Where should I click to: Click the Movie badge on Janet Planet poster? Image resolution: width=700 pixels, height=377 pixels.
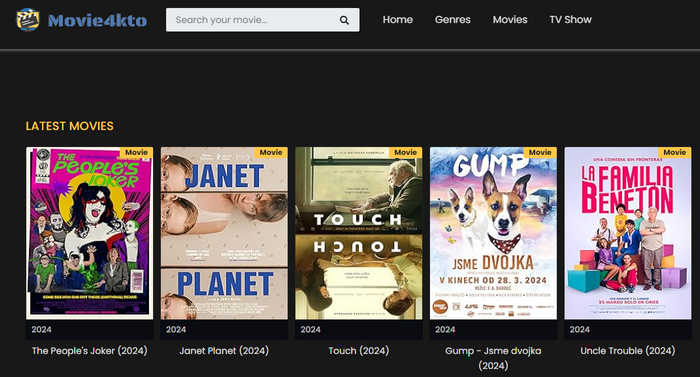tap(271, 152)
